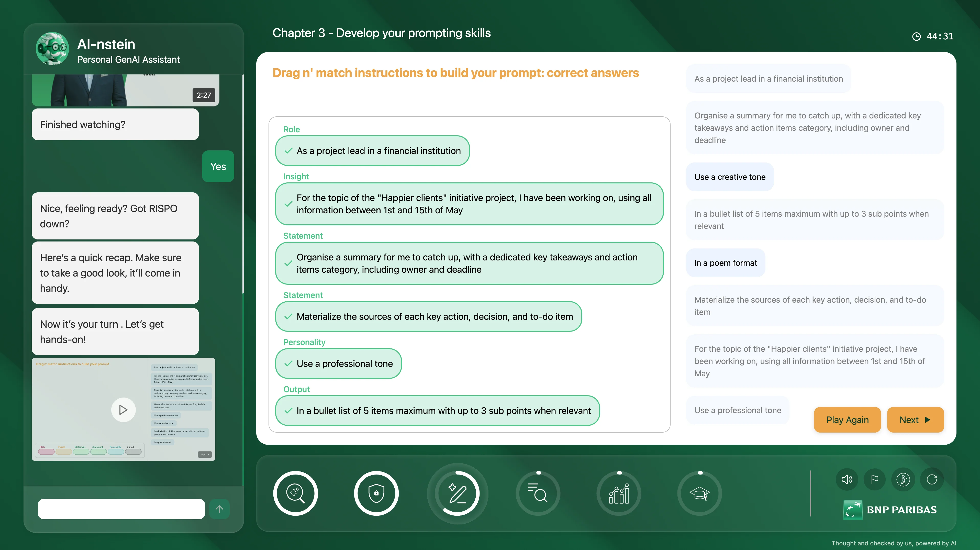
Task: Click the 'Output' section label
Action: pos(296,389)
